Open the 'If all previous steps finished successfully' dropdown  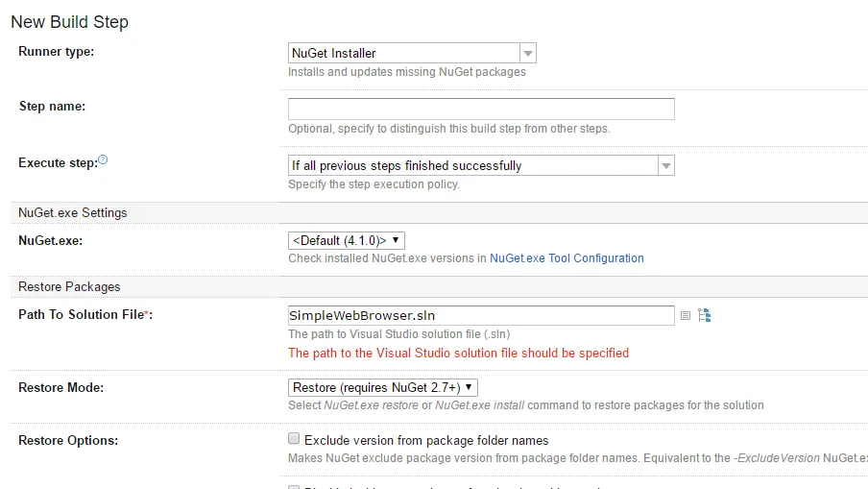[x=481, y=165]
